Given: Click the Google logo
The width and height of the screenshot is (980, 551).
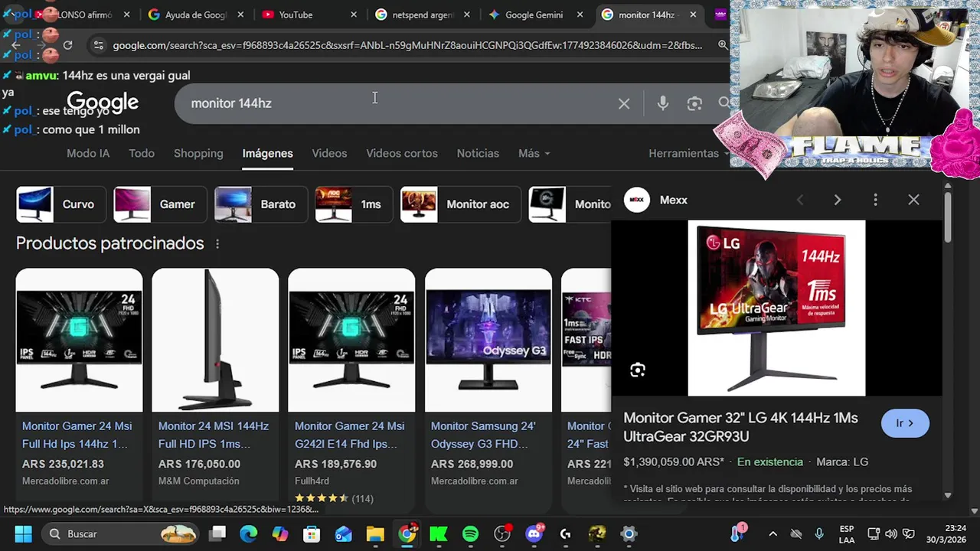Looking at the screenshot, I should click(x=103, y=103).
